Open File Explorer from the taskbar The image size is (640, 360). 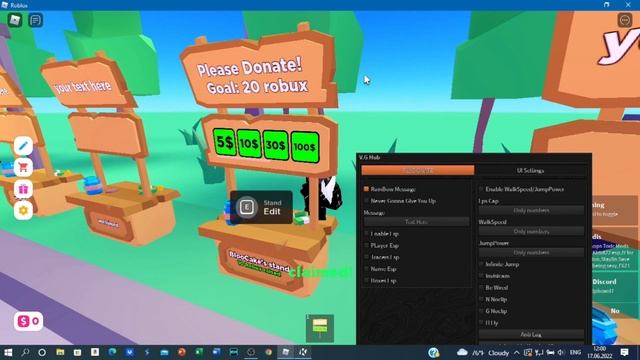click(x=60, y=352)
